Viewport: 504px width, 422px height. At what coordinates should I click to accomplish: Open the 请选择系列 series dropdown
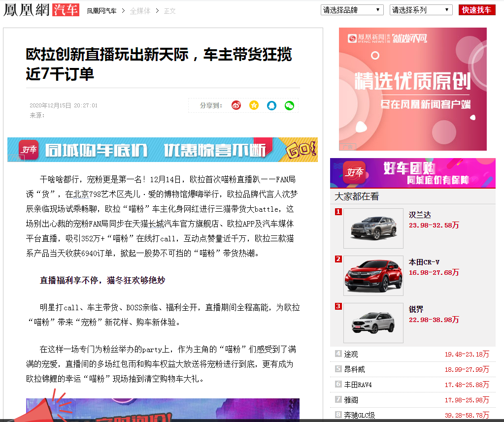pos(421,10)
